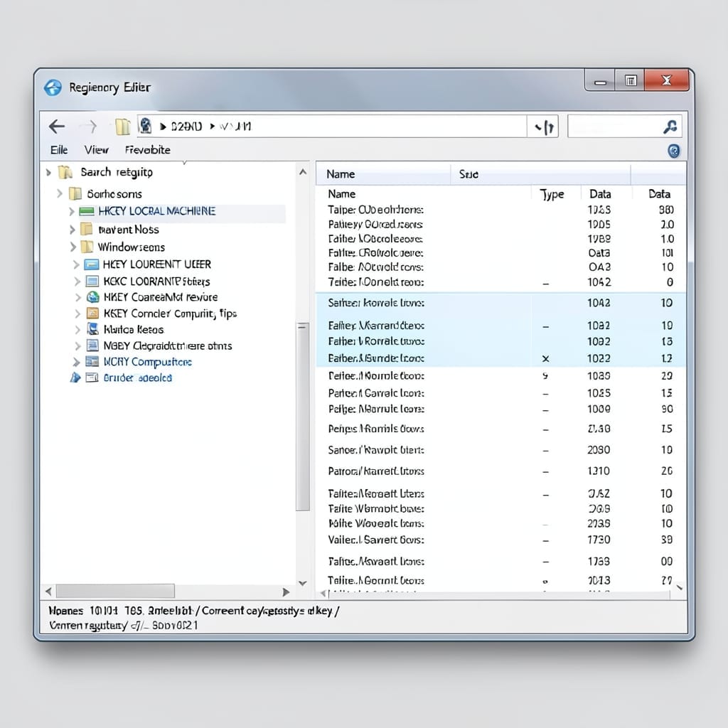Select the Windowseons tree item
Viewport: 728px width, 728px height.
pos(132,247)
